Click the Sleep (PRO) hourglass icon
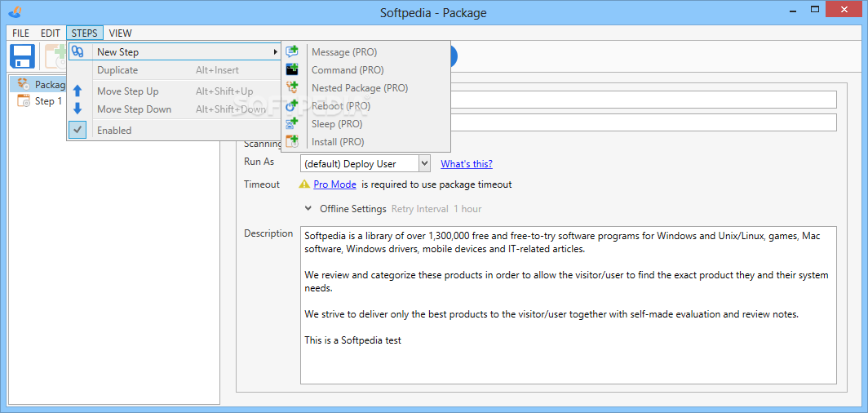 click(x=292, y=123)
